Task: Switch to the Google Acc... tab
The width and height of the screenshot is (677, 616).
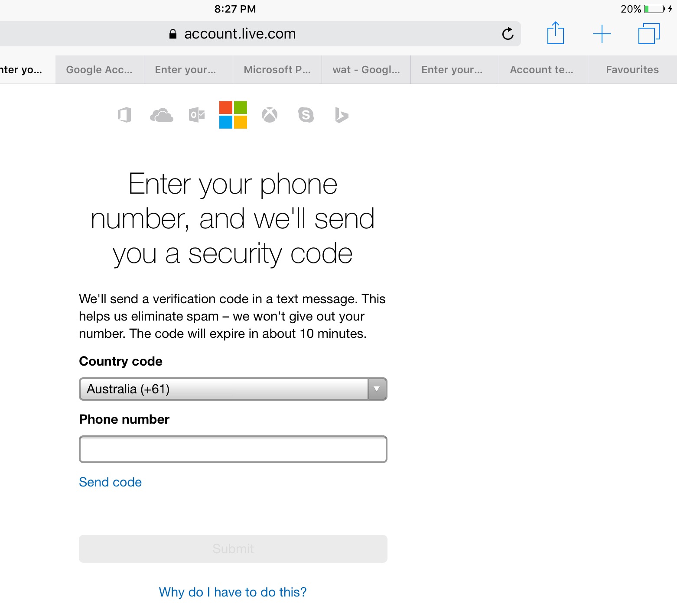Action: (x=100, y=70)
